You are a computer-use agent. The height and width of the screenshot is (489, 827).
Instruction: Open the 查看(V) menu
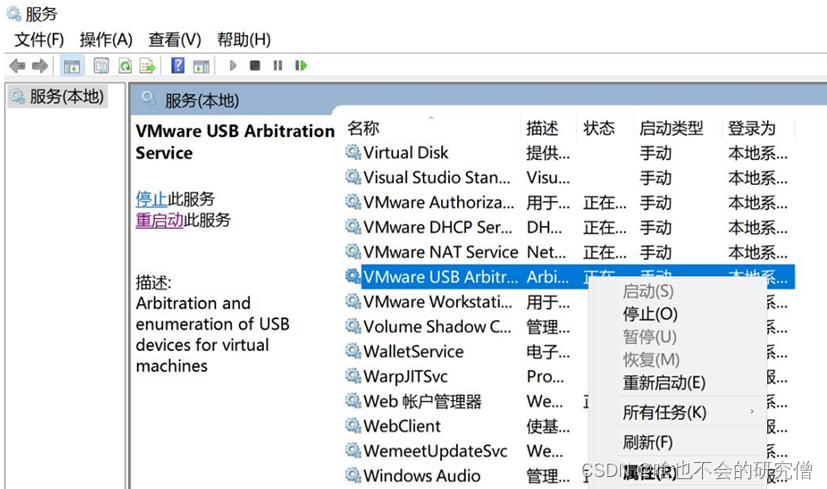tap(175, 40)
